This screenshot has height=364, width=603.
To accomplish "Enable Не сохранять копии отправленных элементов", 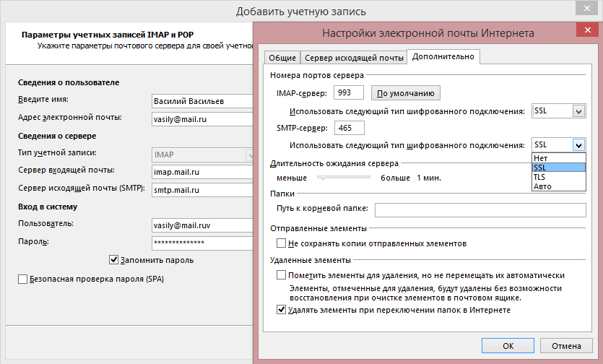I will [x=282, y=244].
